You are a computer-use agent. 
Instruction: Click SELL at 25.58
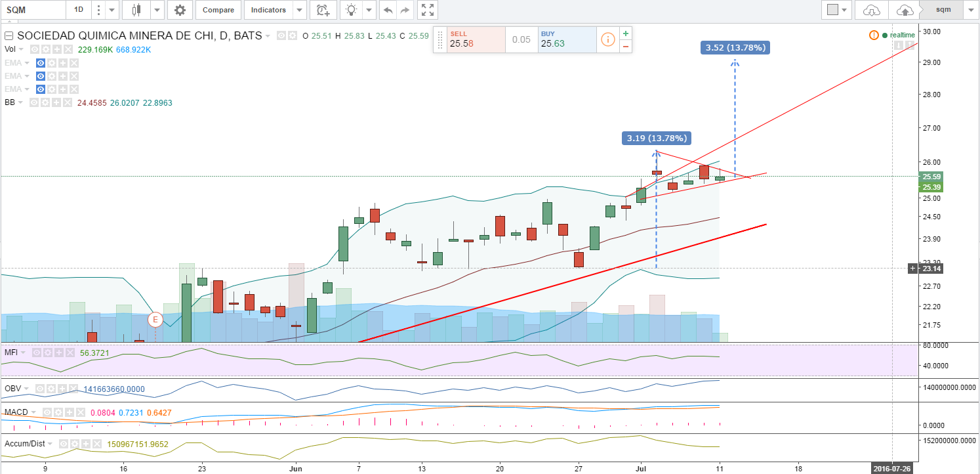click(476, 39)
